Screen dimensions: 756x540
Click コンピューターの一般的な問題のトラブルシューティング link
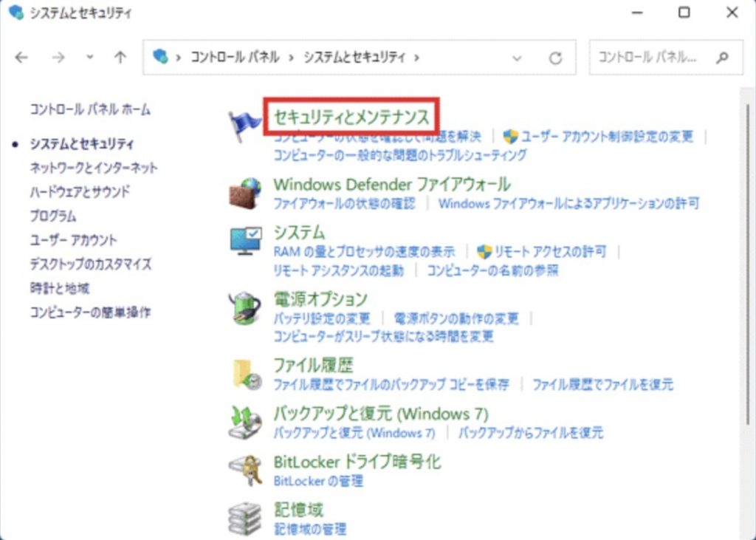point(400,155)
